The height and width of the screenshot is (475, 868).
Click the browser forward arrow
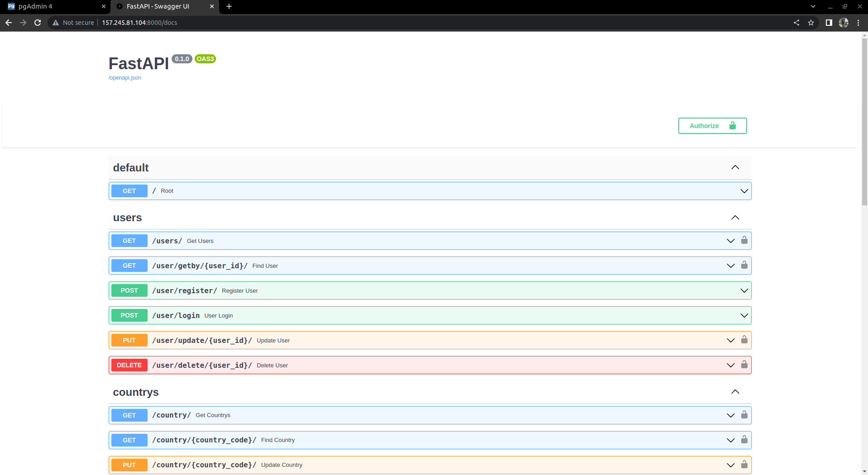[23, 23]
